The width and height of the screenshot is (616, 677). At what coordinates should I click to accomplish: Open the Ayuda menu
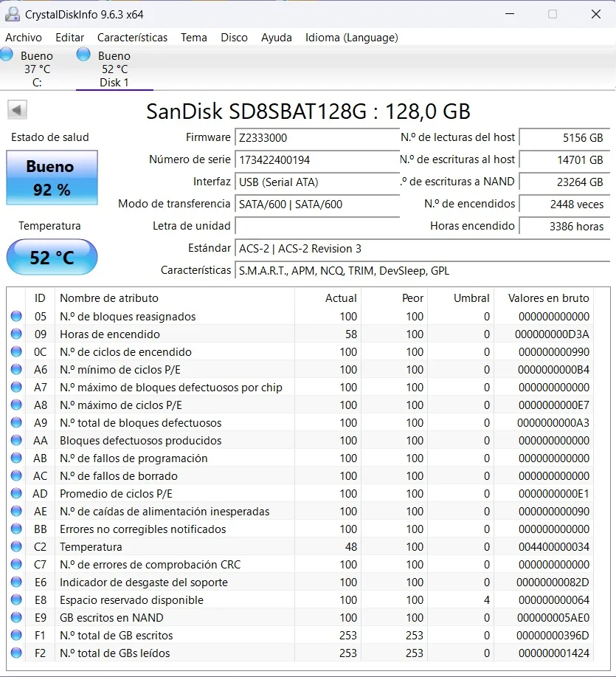[276, 38]
